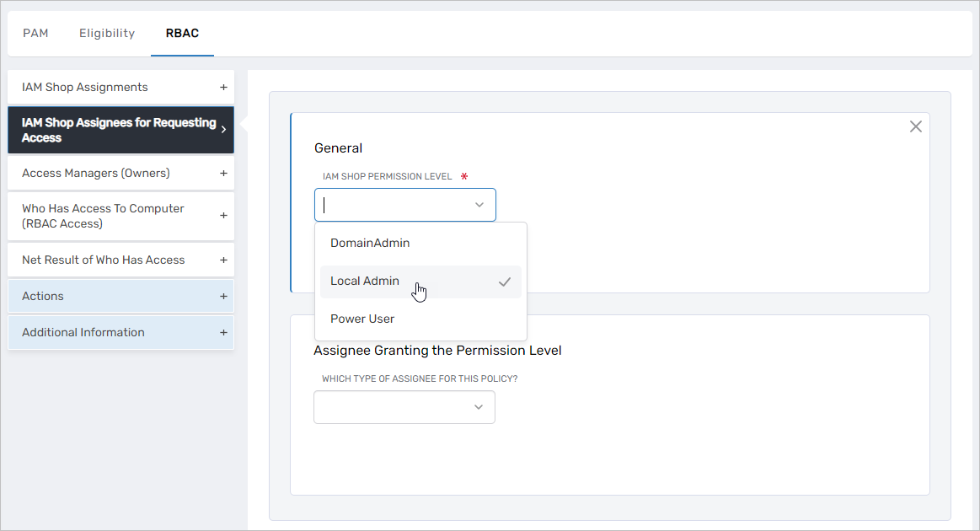The width and height of the screenshot is (980, 531).
Task: Click the plus icon next to Actions
Action: click(x=223, y=296)
